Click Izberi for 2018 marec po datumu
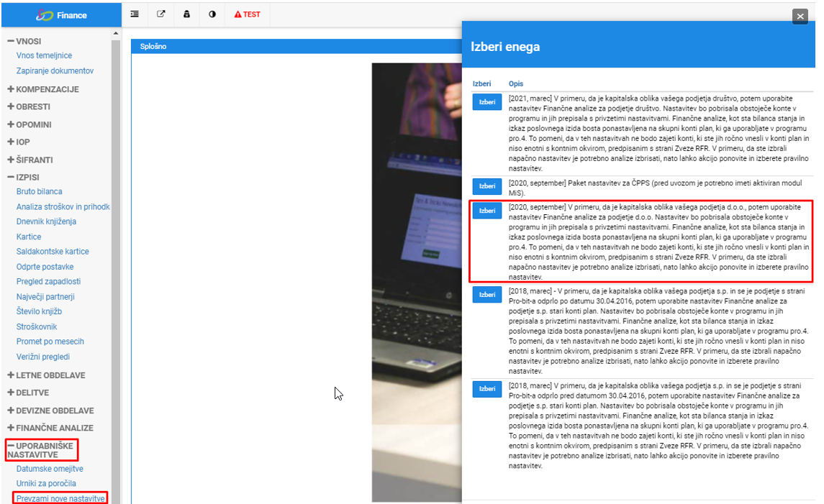824x504 pixels. click(486, 295)
